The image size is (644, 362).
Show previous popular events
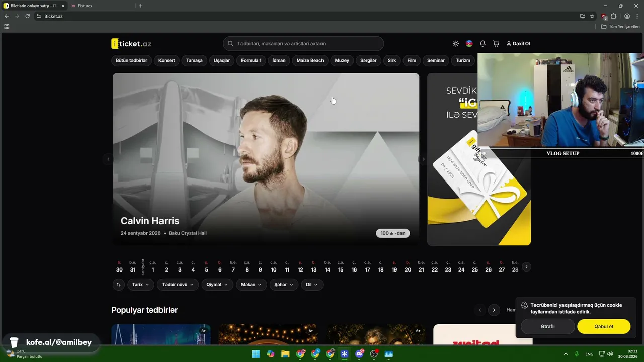(x=480, y=310)
